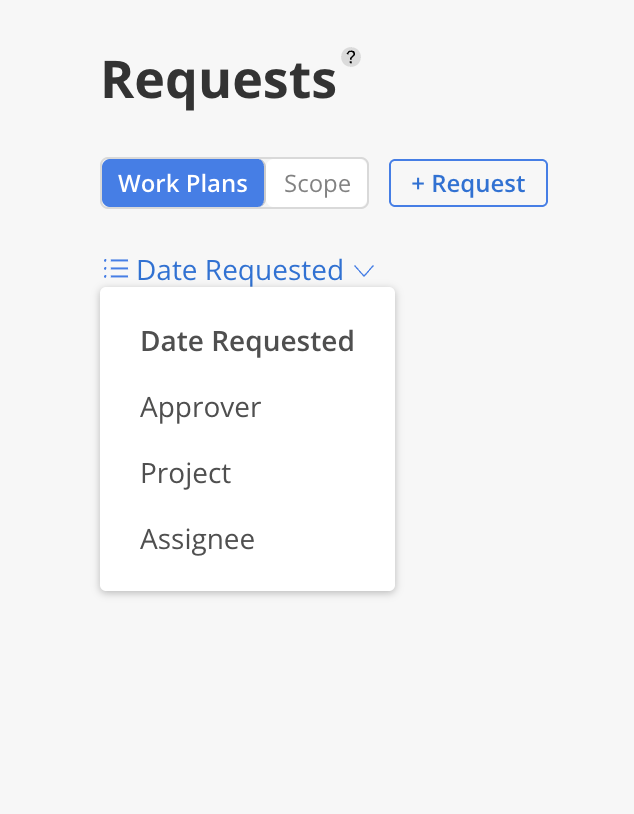Group the requests list by Assignee
Image resolution: width=634 pixels, height=814 pixels.
[197, 539]
